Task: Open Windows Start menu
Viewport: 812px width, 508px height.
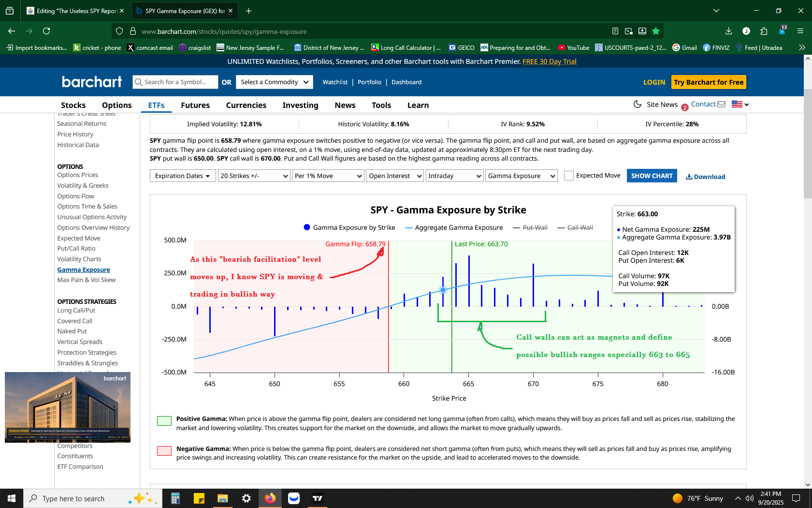Action: coord(12,498)
